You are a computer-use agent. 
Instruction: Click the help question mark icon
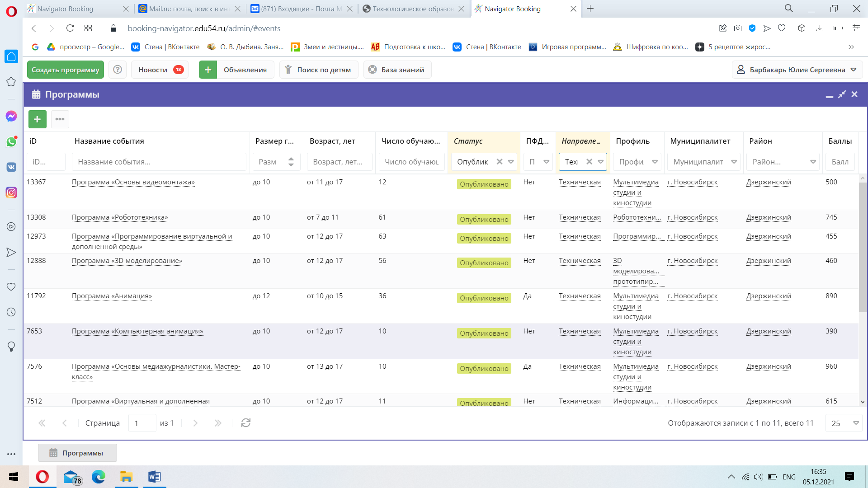pyautogui.click(x=118, y=70)
